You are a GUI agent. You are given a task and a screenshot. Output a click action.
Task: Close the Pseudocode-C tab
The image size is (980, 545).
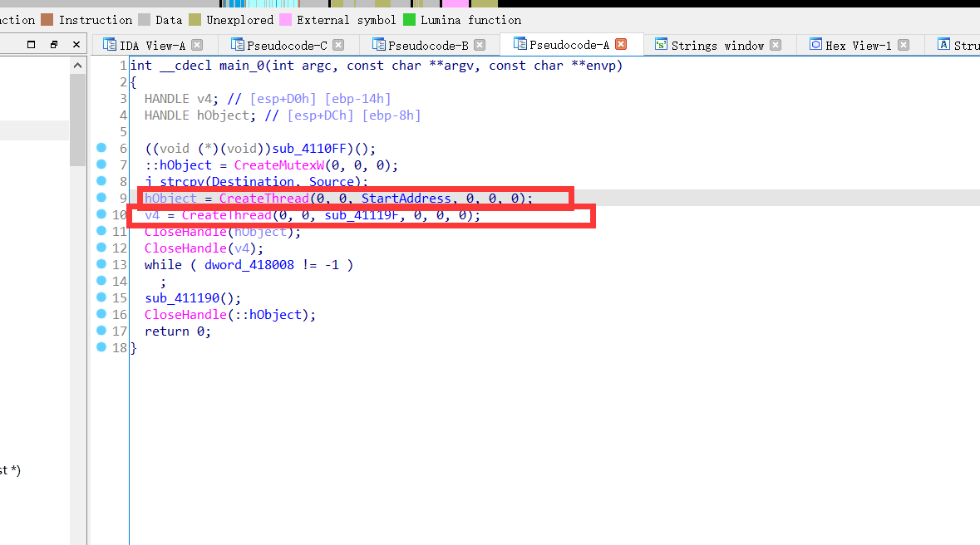339,46
